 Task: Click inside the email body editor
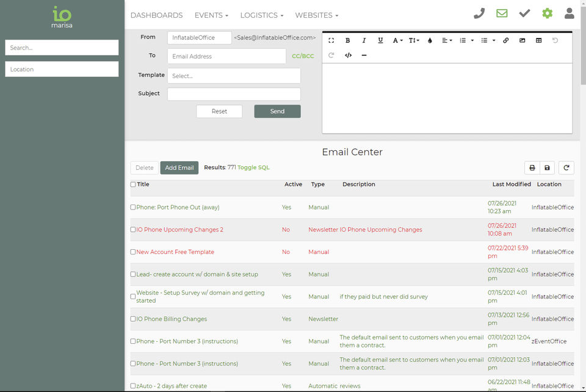click(x=447, y=98)
